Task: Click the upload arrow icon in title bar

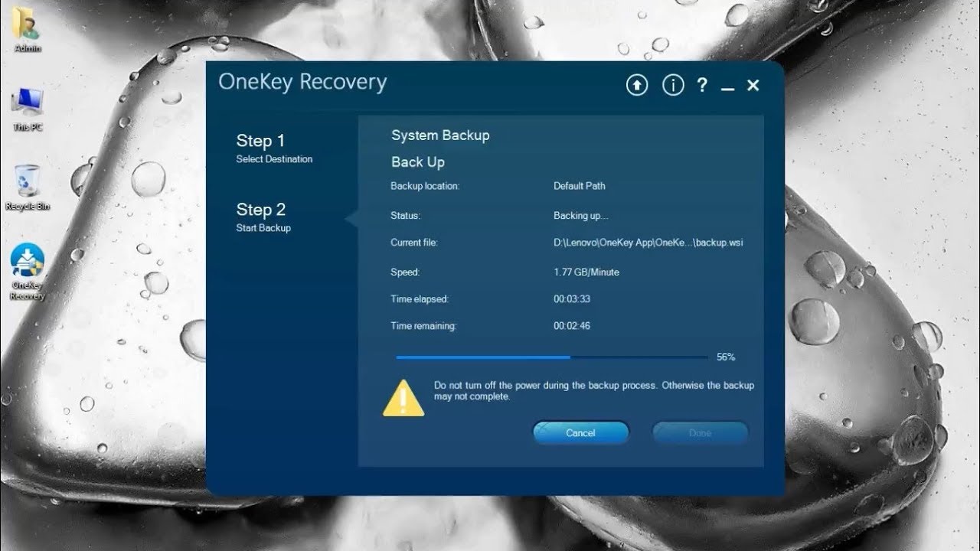Action: 637,85
